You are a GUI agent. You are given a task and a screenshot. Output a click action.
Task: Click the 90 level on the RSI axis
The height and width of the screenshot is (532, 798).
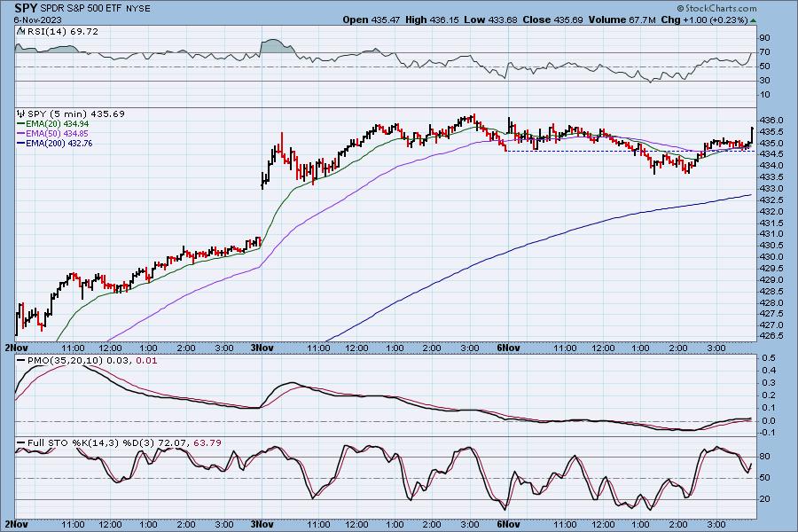tap(764, 38)
